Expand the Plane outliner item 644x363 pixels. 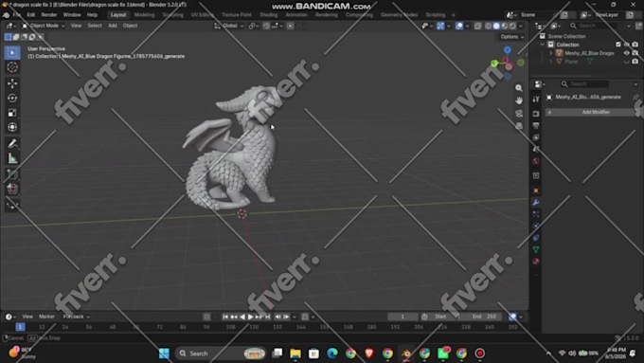click(x=551, y=62)
